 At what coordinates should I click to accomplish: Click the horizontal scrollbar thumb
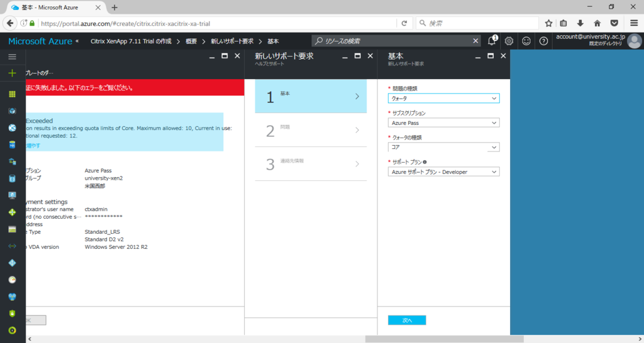(444, 339)
